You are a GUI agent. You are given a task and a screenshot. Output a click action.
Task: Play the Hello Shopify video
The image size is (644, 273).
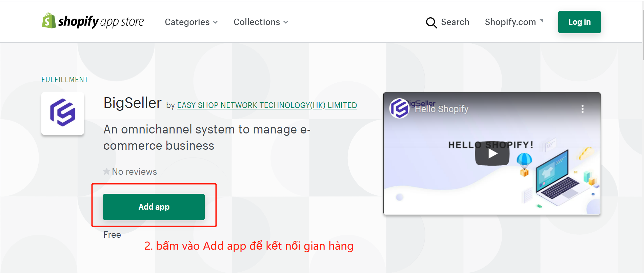tap(492, 153)
